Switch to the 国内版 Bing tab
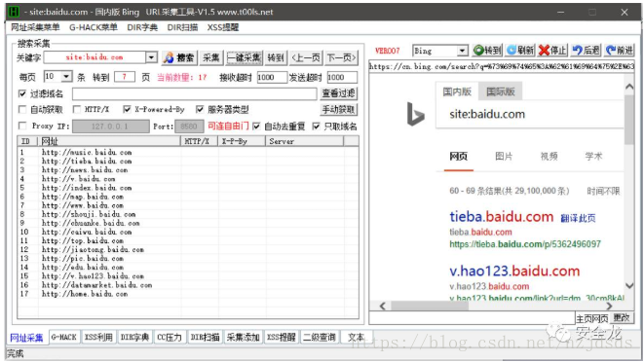The image size is (644, 362). point(457,91)
